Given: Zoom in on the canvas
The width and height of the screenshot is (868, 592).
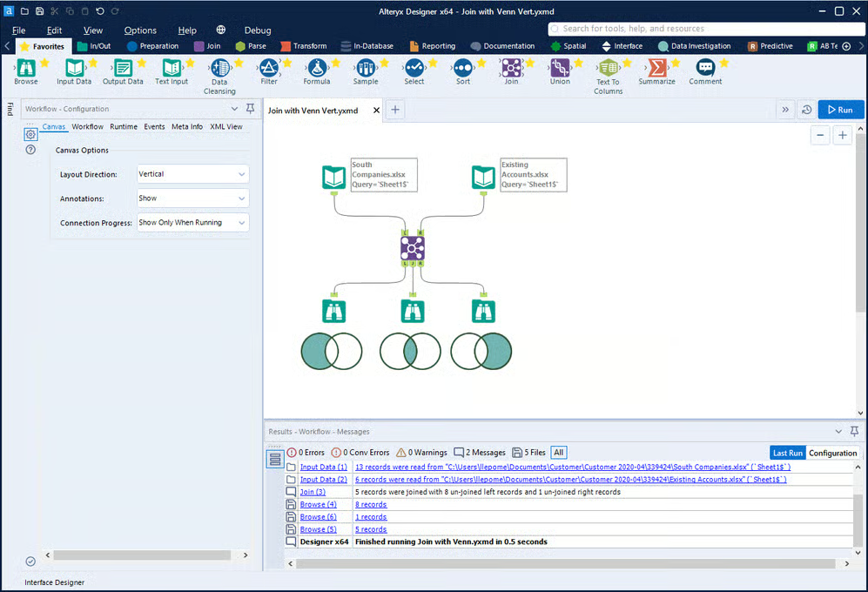Looking at the screenshot, I should 842,135.
